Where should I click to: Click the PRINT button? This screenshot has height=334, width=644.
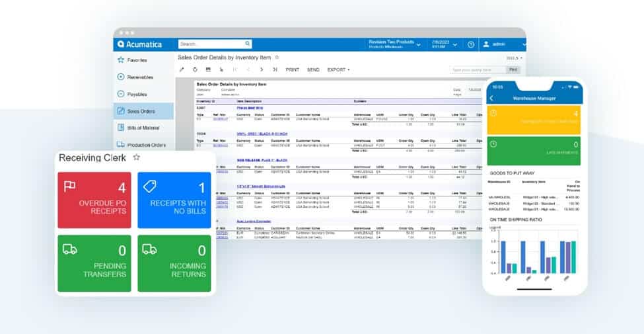(293, 70)
